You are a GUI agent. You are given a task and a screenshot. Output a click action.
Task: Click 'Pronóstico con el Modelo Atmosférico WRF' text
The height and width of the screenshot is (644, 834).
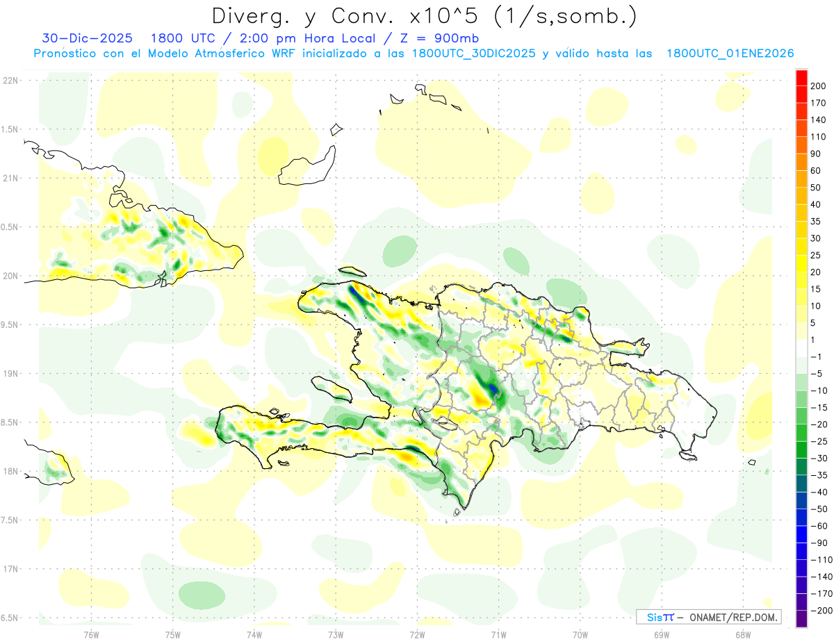coord(164,53)
